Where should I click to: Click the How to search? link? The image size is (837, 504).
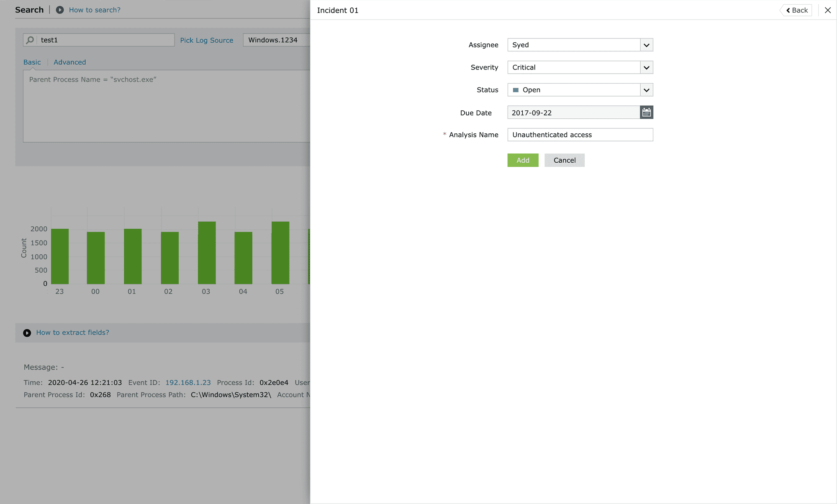click(95, 10)
